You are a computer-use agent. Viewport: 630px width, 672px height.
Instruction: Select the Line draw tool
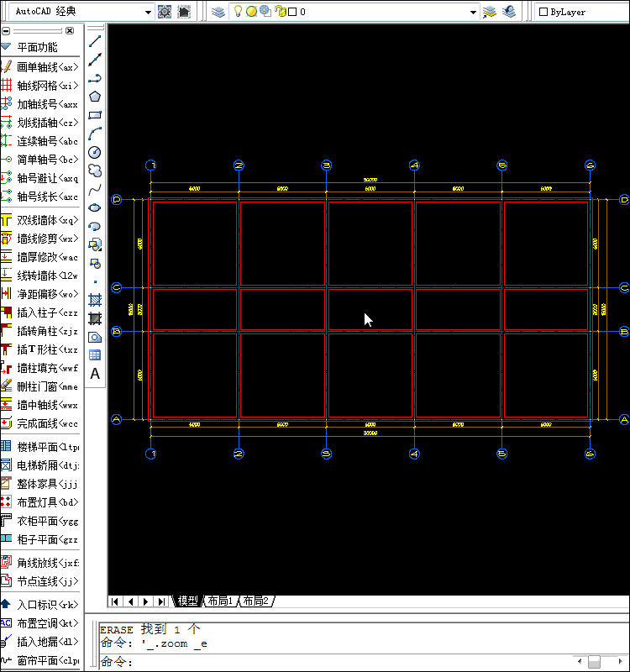click(x=95, y=41)
